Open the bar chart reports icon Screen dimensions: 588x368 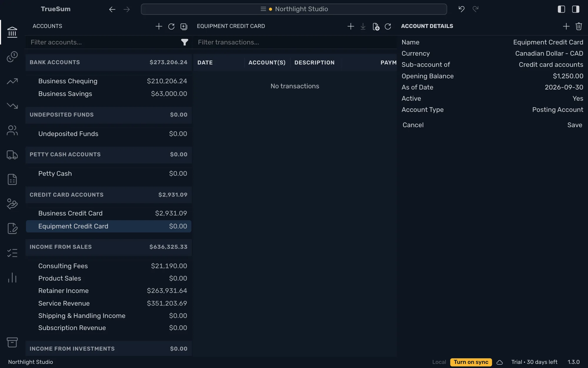[12, 278]
